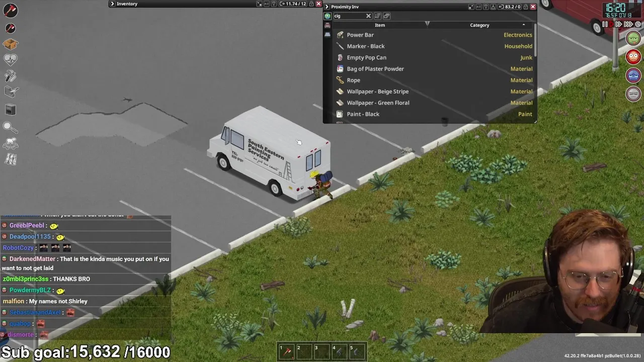Click the Loot All button showing 83.2 / 0
Image resolution: width=644 pixels, height=362 pixels.
pyautogui.click(x=509, y=7)
